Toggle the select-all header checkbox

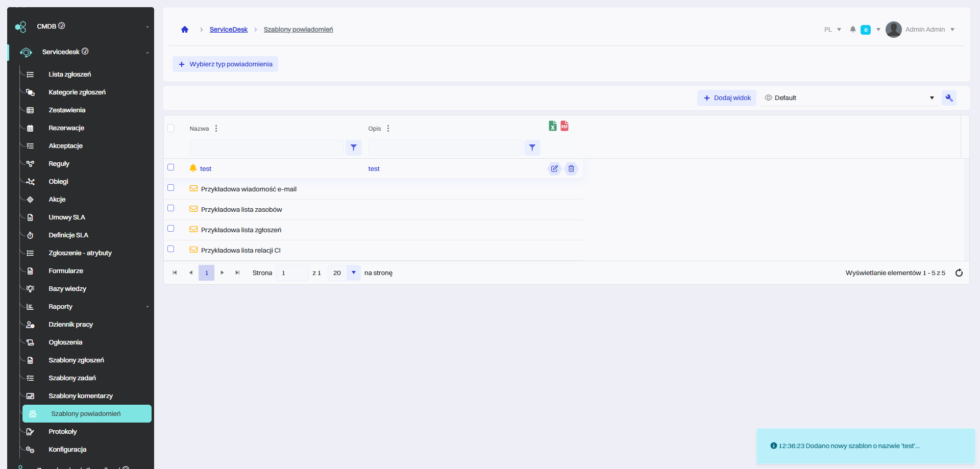(x=171, y=128)
